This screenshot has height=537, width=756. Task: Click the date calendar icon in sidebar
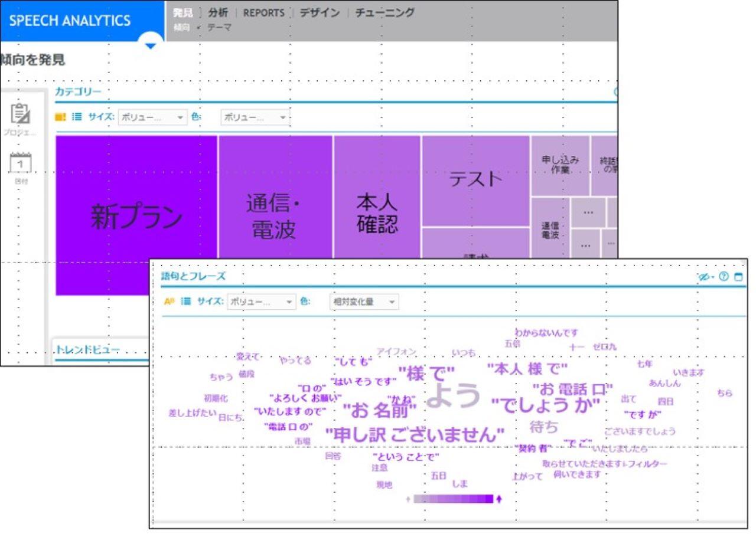(21, 162)
